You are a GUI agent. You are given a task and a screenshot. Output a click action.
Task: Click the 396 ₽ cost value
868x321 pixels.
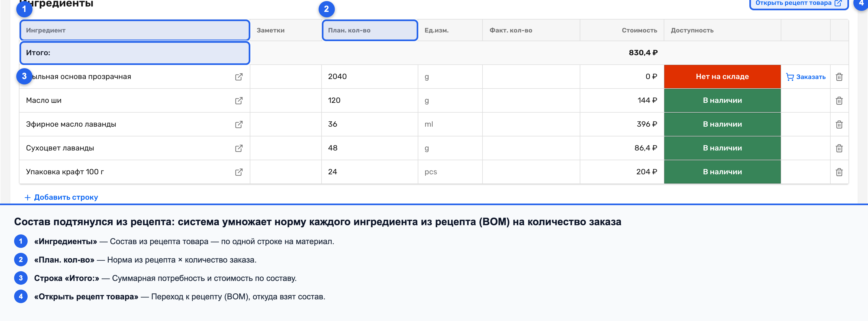click(x=647, y=124)
